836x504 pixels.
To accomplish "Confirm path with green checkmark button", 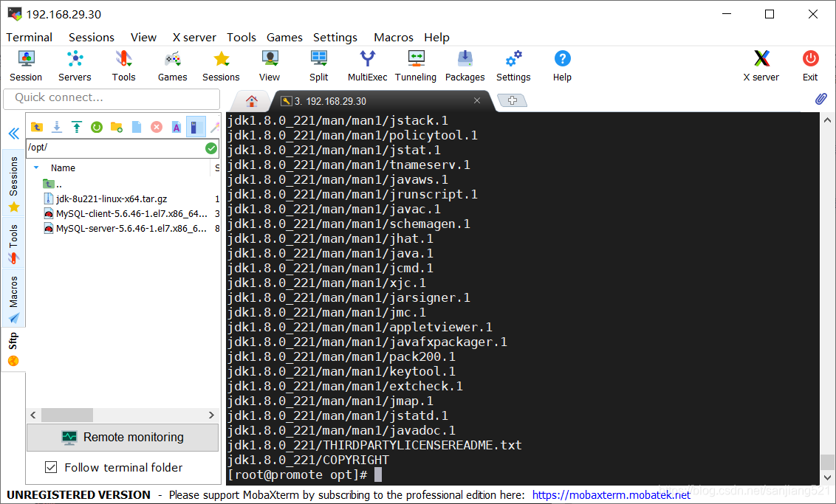I will (211, 148).
